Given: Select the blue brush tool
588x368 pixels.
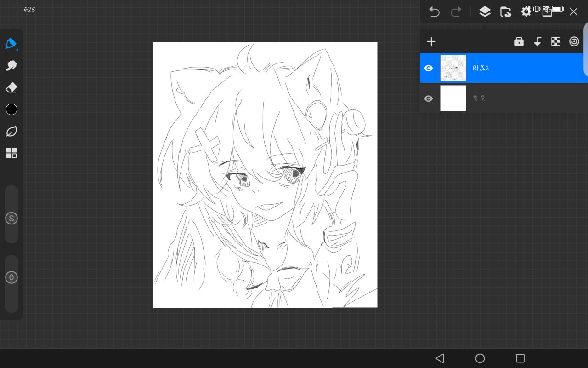Looking at the screenshot, I should pos(11,43).
